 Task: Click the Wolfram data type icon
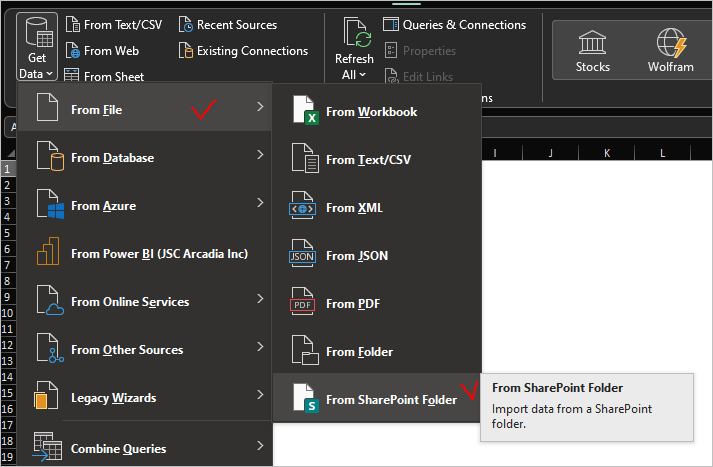point(669,43)
